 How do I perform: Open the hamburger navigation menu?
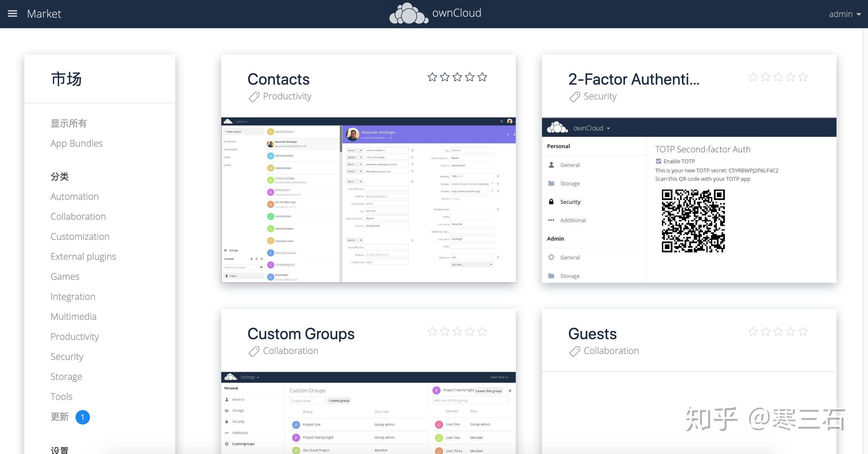[x=12, y=13]
